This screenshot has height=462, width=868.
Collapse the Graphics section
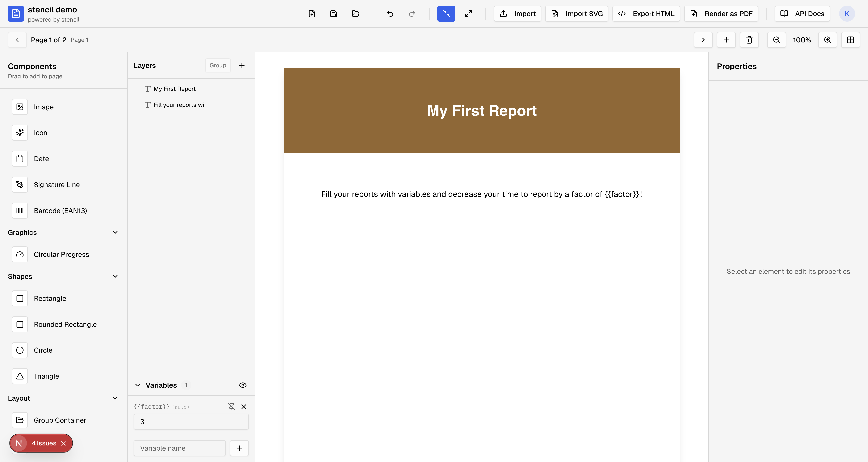click(115, 232)
